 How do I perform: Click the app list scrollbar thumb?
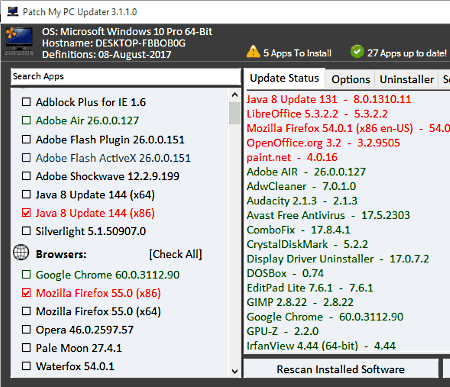pos(235,113)
